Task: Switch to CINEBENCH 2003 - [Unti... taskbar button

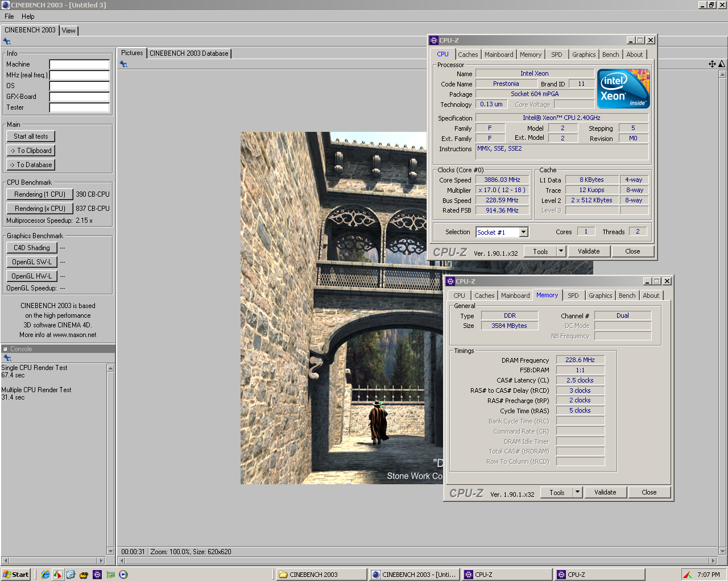Action: tap(414, 575)
